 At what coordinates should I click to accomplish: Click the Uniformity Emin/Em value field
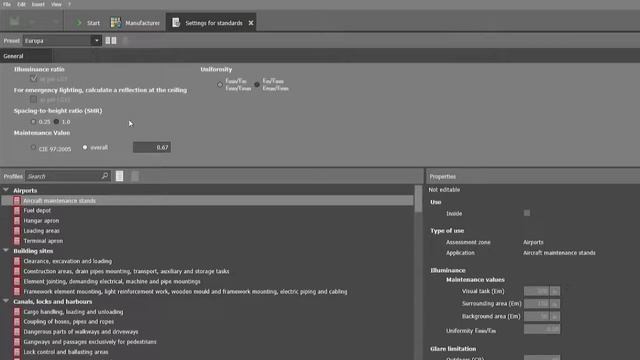(x=542, y=329)
